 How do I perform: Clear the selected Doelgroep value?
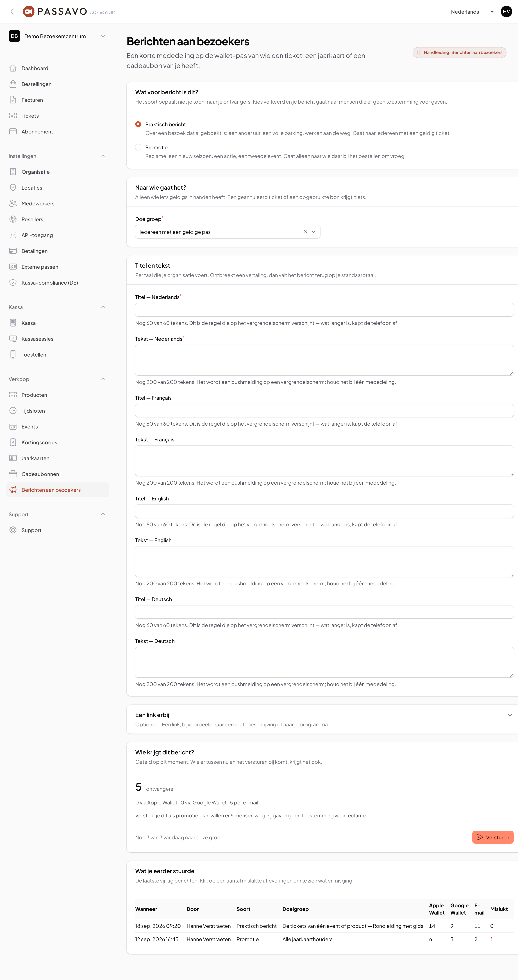click(305, 232)
